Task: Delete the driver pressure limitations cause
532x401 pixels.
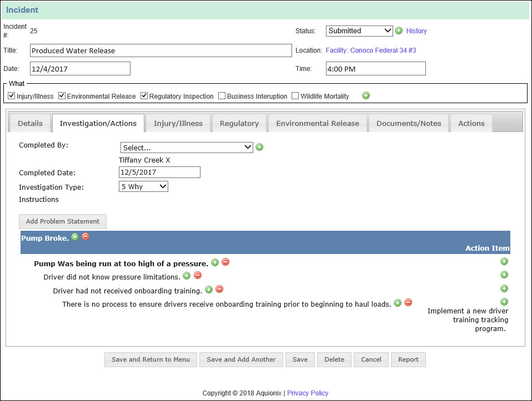Action: click(x=198, y=276)
